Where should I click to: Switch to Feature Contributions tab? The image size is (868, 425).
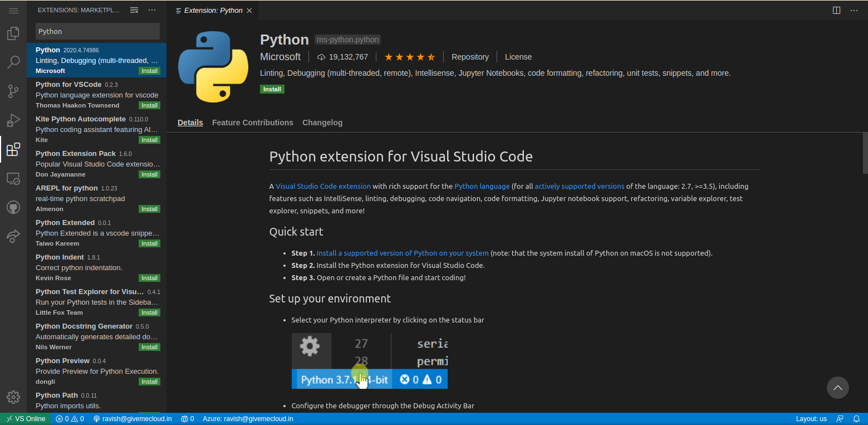[x=252, y=123]
